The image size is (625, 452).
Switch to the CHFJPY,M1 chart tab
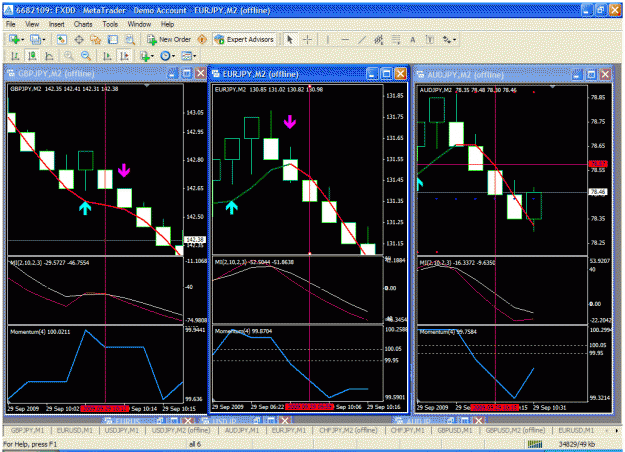pos(407,430)
